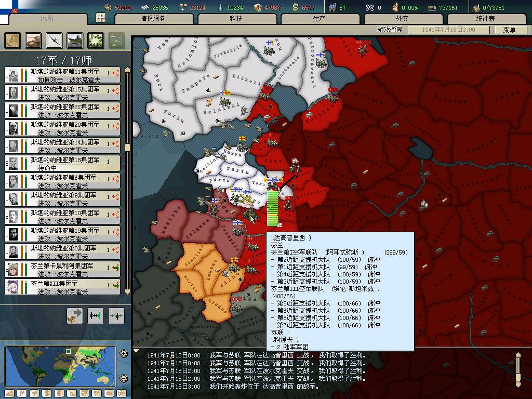Zoom in minimap with plus icon

click(x=124, y=353)
